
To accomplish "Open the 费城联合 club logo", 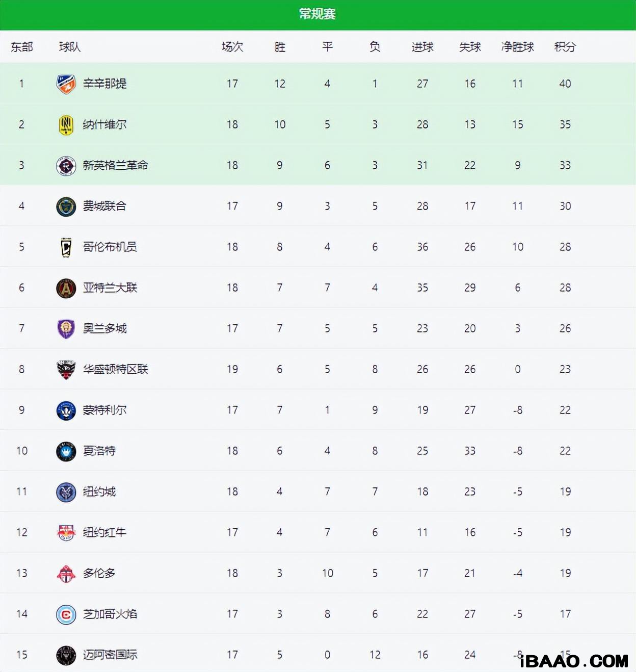I will (x=66, y=206).
